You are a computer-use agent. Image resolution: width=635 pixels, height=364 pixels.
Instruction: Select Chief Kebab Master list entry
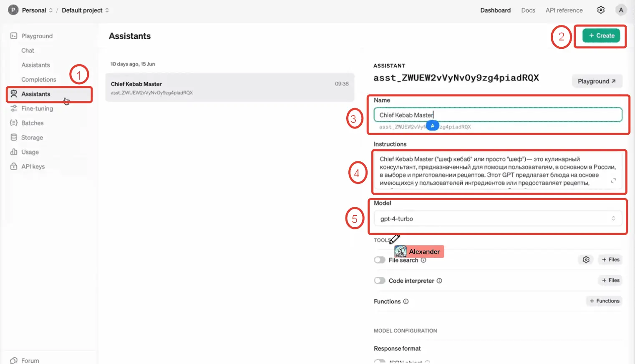pos(229,88)
